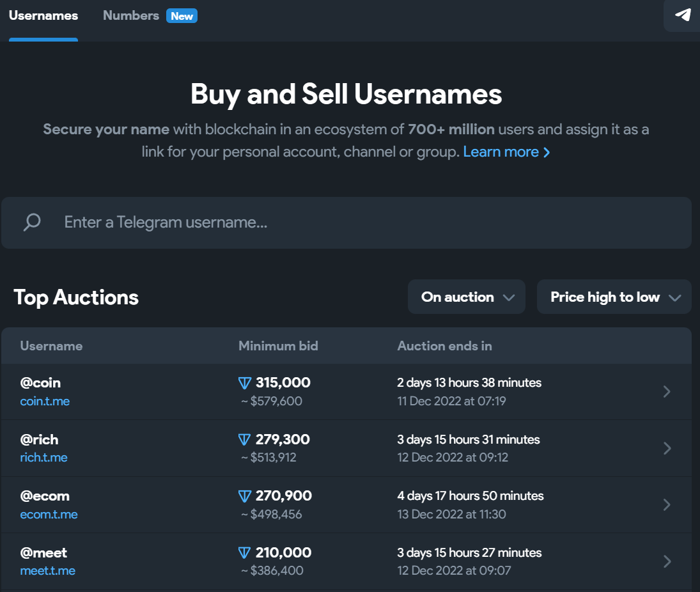Click the ~ $498,456 price estimate

(x=272, y=514)
